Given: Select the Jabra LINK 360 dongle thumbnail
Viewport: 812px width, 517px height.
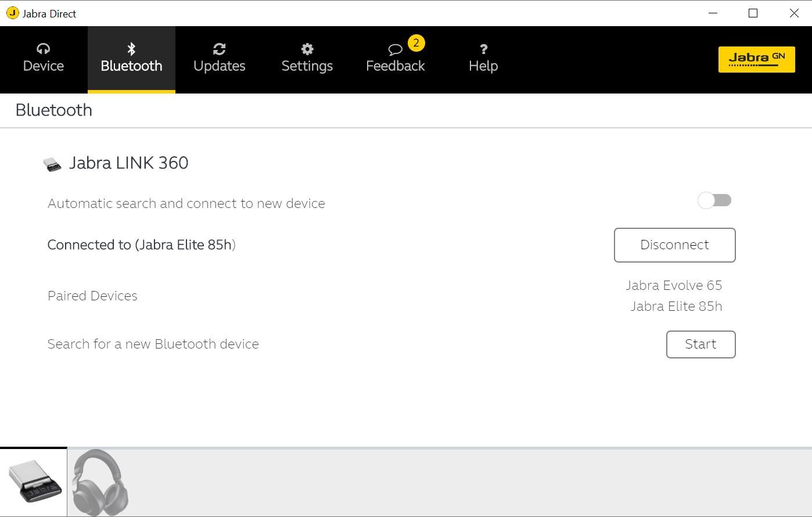Looking at the screenshot, I should point(34,482).
